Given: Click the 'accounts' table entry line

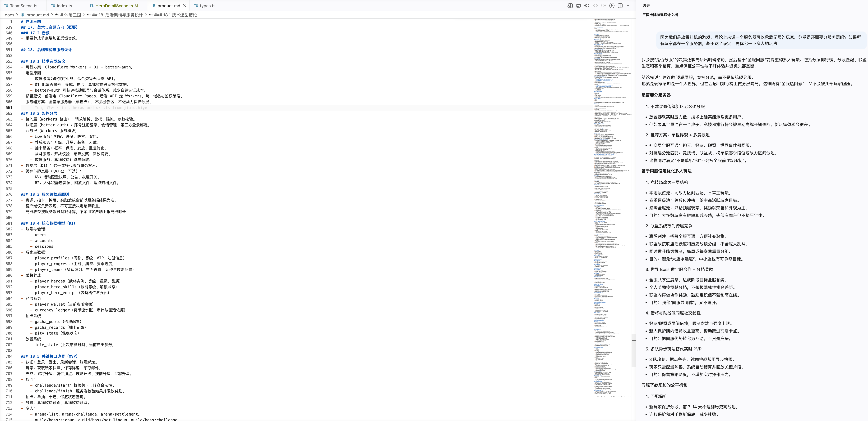Looking at the screenshot, I should tap(42, 241).
